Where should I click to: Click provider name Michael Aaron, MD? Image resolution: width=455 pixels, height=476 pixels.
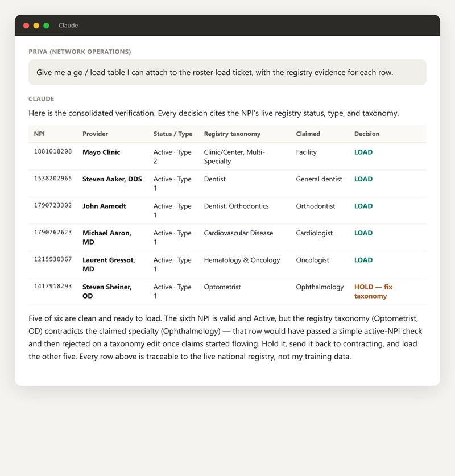click(x=107, y=237)
